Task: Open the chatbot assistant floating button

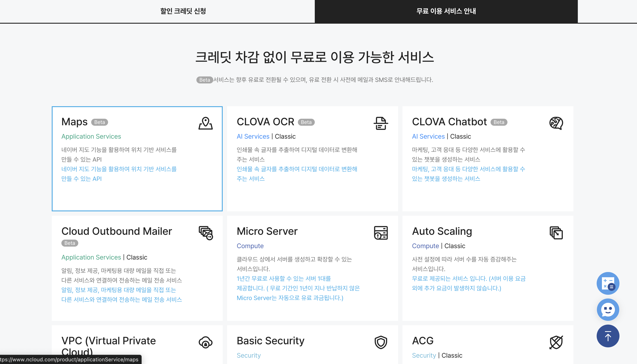Action: click(x=608, y=309)
